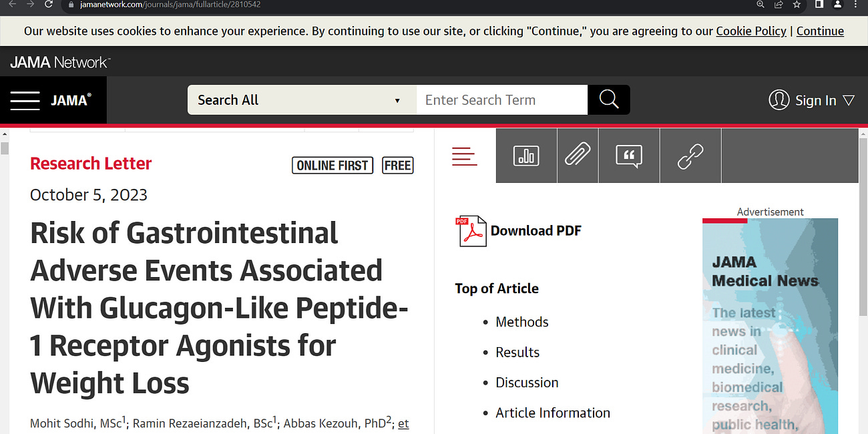Jump to Discussion section
Screen dimensions: 868x434
527,383
